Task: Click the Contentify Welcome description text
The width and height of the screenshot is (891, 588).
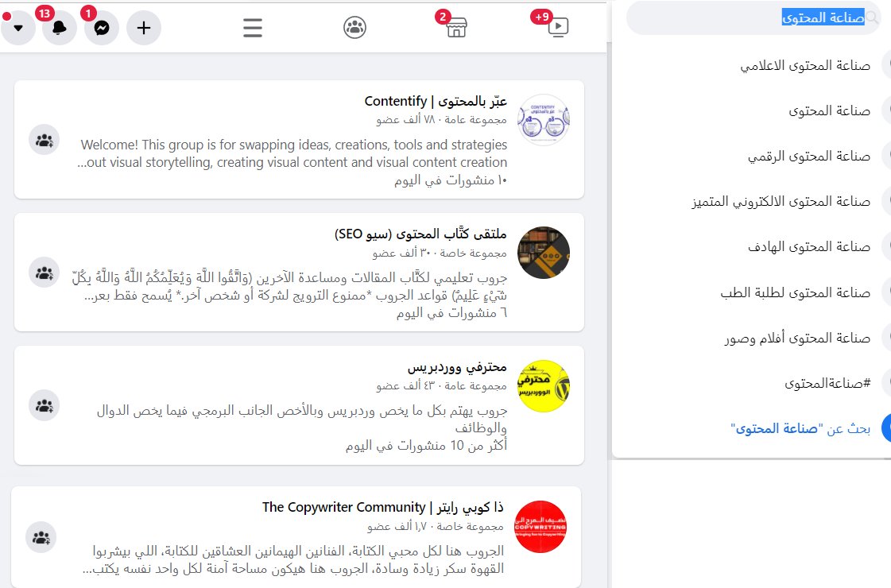Action: [x=292, y=153]
